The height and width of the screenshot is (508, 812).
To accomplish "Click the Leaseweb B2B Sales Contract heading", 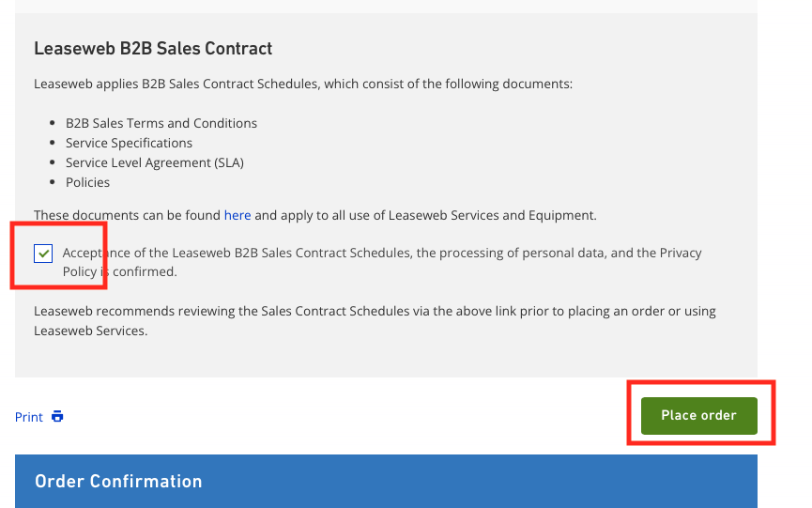I will tap(153, 48).
